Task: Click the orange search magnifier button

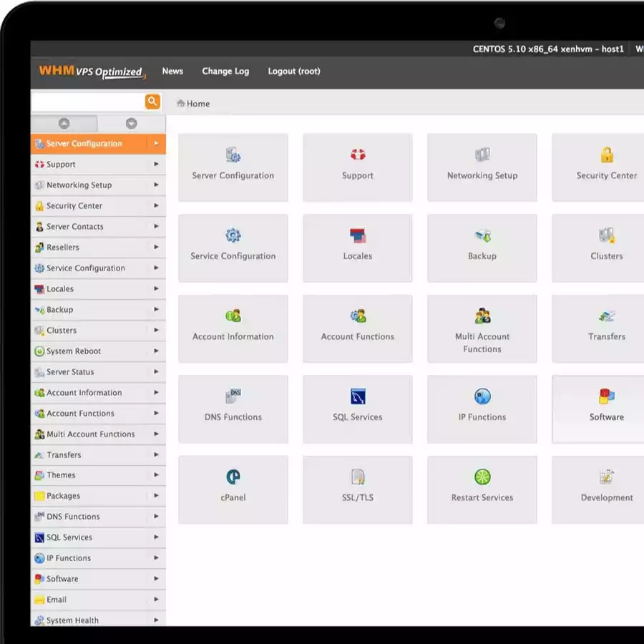Action: pyautogui.click(x=152, y=101)
